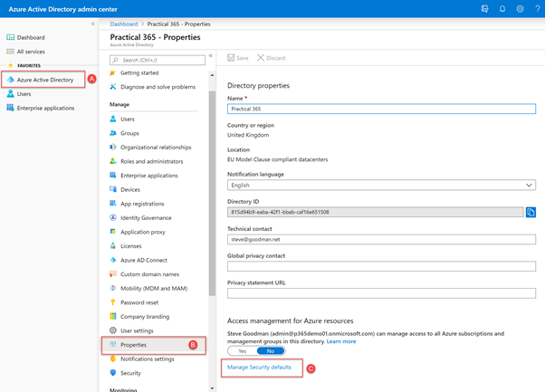Click the Custom domain names icon

click(113, 273)
